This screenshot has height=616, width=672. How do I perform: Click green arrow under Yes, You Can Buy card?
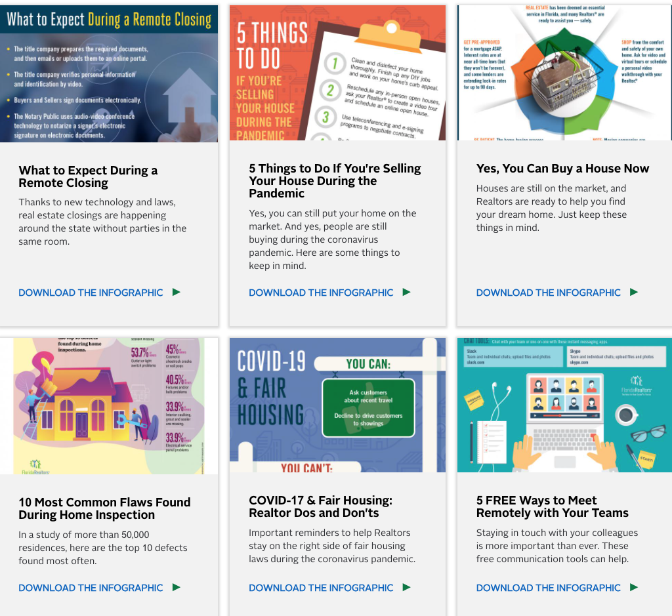click(x=633, y=293)
